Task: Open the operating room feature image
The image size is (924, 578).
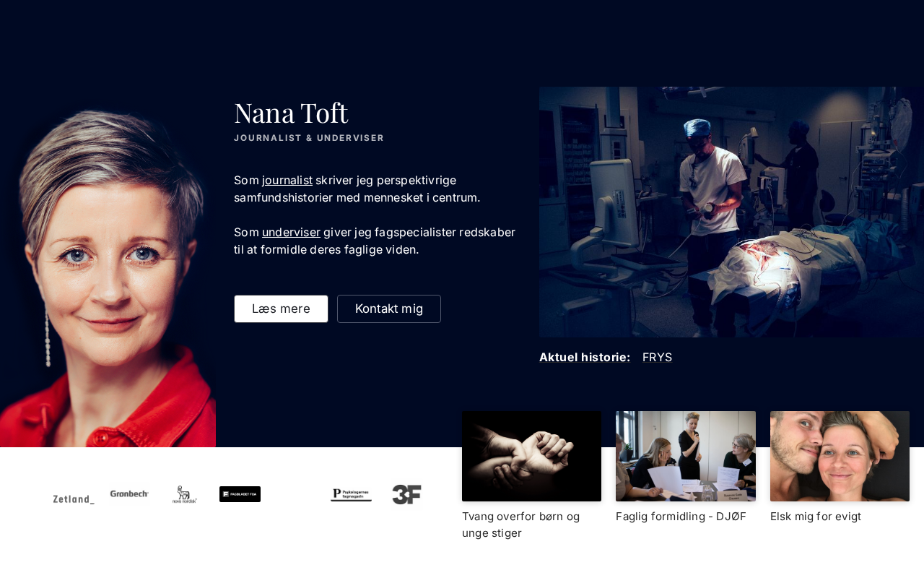Action: [x=731, y=212]
